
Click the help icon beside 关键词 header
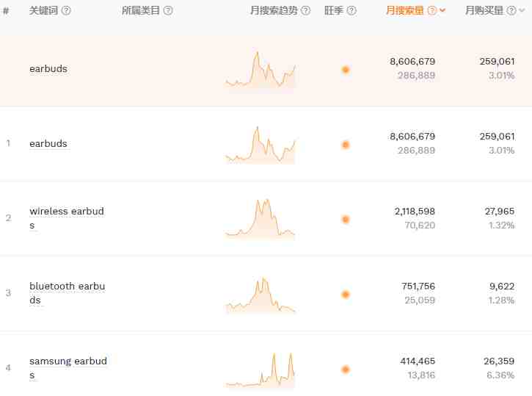coord(66,10)
